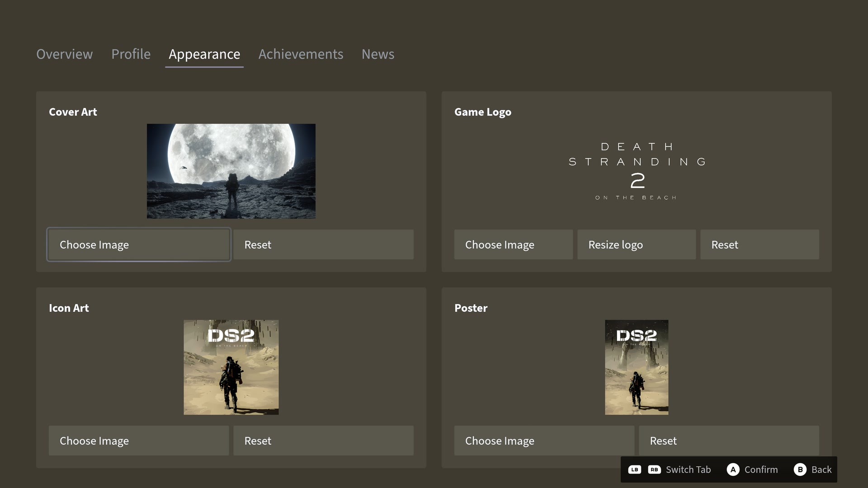Choose Image for Game Logo

[x=513, y=244]
